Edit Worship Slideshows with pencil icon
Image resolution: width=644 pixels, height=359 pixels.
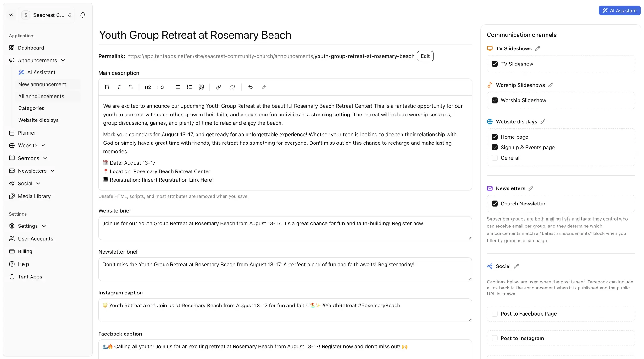click(551, 85)
